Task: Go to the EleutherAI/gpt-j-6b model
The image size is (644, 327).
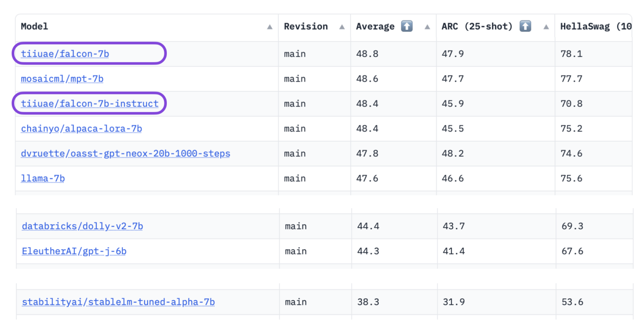Action: pos(74,252)
